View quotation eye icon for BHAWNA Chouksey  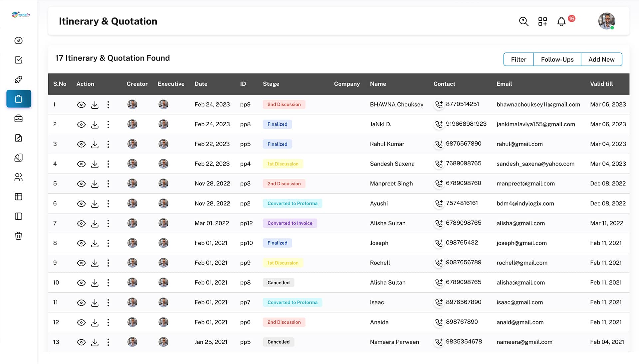(81, 105)
